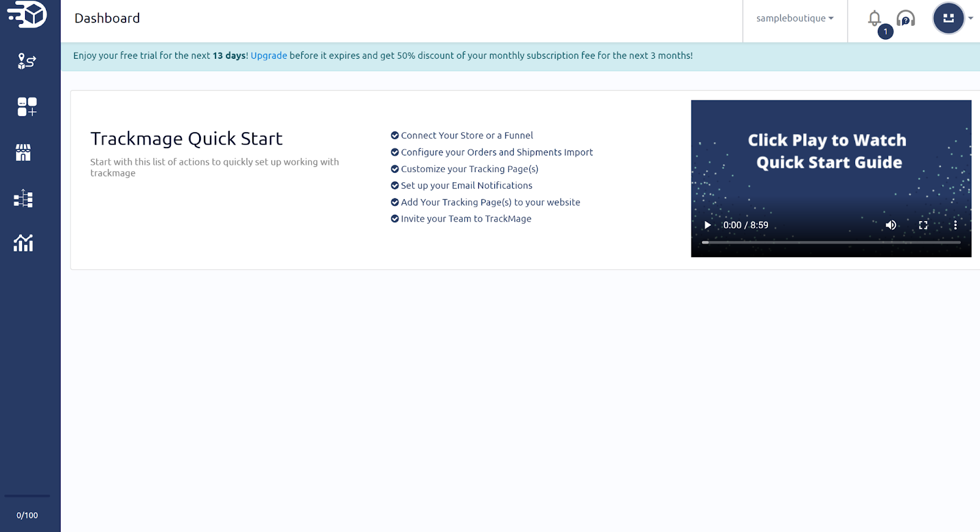The image size is (980, 532).
Task: Click the Upgrade link in trial banner
Action: click(x=269, y=56)
